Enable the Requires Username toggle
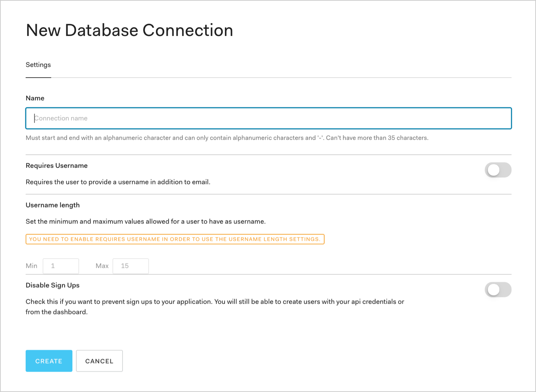This screenshot has height=392, width=536. click(498, 170)
